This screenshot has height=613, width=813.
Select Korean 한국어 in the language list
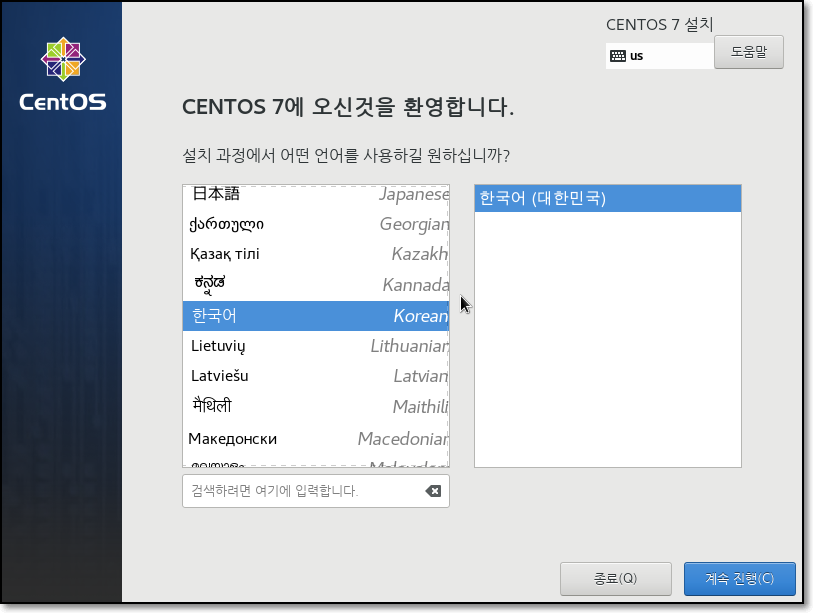tap(316, 316)
